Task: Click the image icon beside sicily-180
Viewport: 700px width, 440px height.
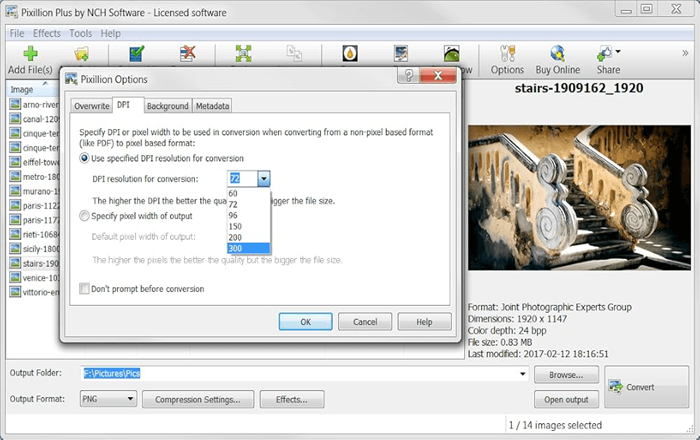Action: pos(15,249)
